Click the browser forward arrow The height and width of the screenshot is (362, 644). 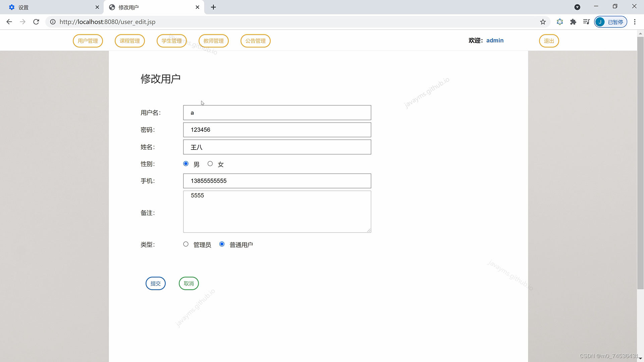point(22,22)
